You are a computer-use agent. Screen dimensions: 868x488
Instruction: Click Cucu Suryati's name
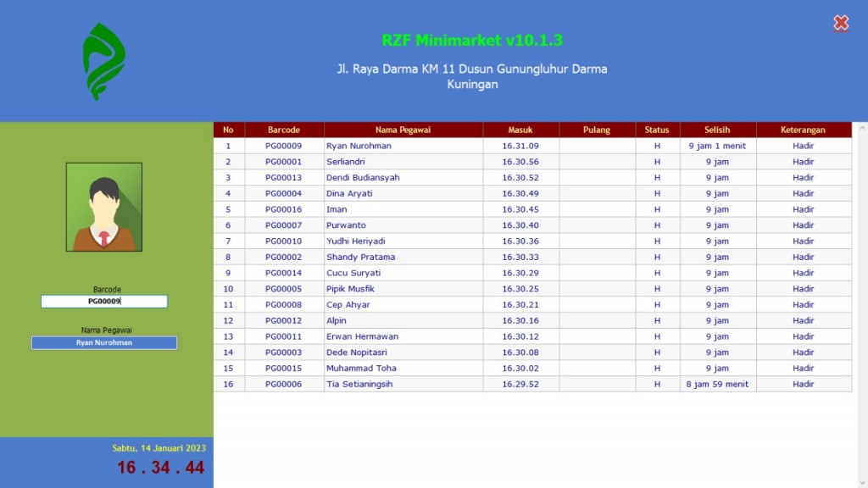[x=353, y=273]
